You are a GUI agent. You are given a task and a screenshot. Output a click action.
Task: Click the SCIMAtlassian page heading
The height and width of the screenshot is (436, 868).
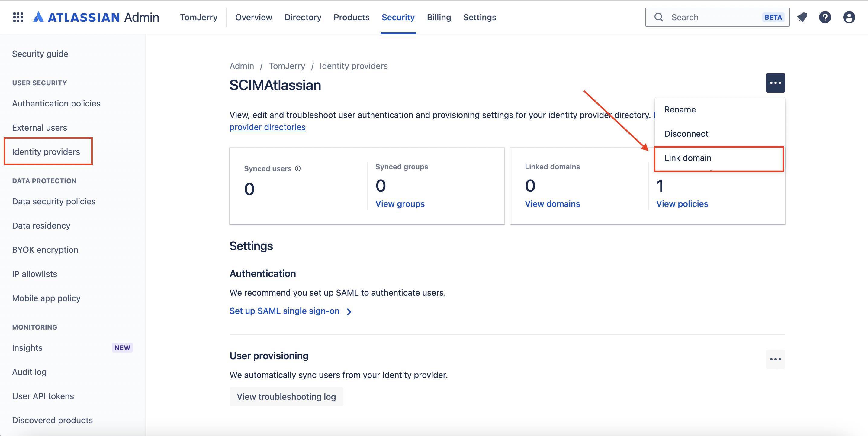[x=275, y=85]
